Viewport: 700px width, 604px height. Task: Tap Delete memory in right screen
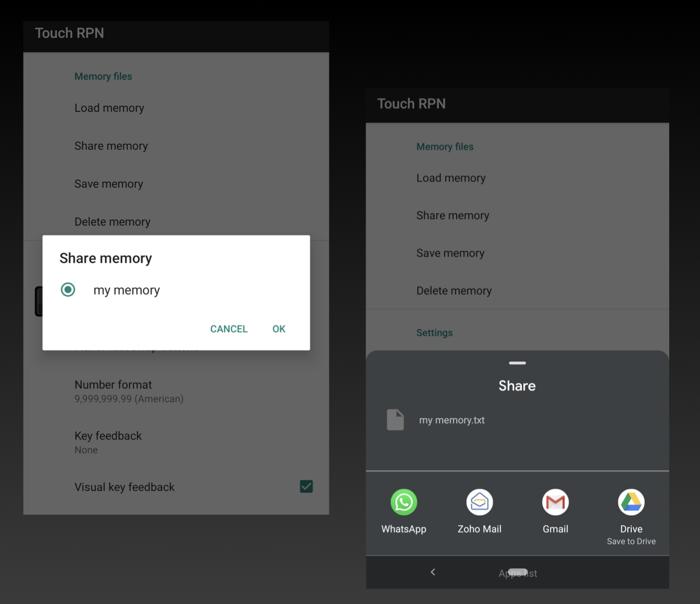click(517, 291)
